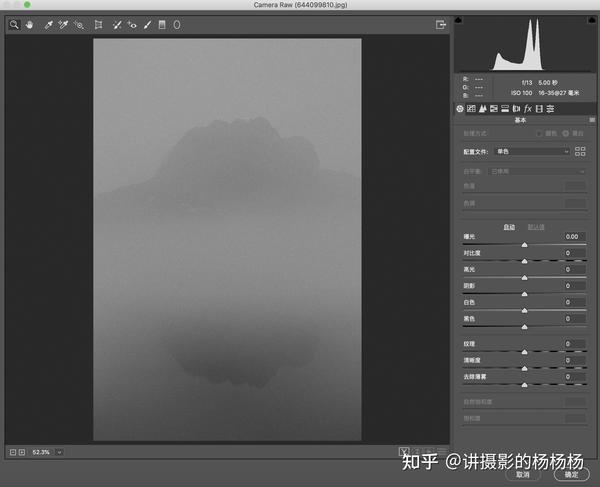Open the Lens Corrections panel tab

pyautogui.click(x=516, y=109)
